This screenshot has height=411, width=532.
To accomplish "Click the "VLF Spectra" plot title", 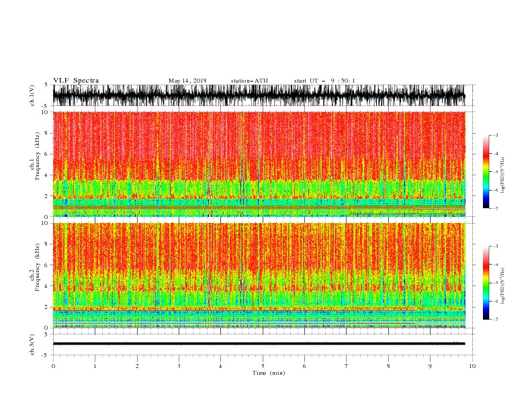I will click(76, 81).
